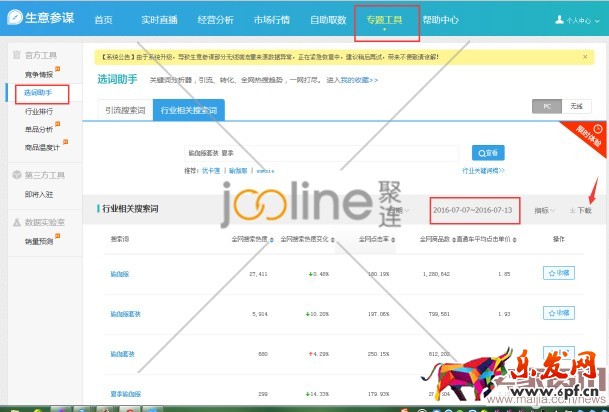Click the 限时体验 corner ribbon
Image resolution: width=609 pixels, height=412 pixels.
(589, 136)
